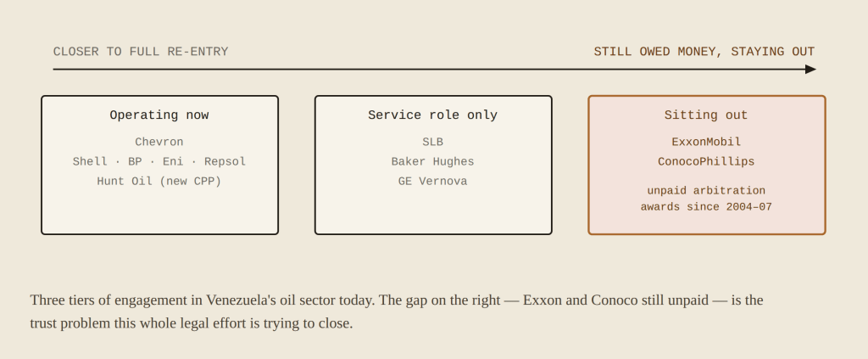The image size is (868, 359).
Task: Click the Baker Hughes entry
Action: click(x=433, y=162)
